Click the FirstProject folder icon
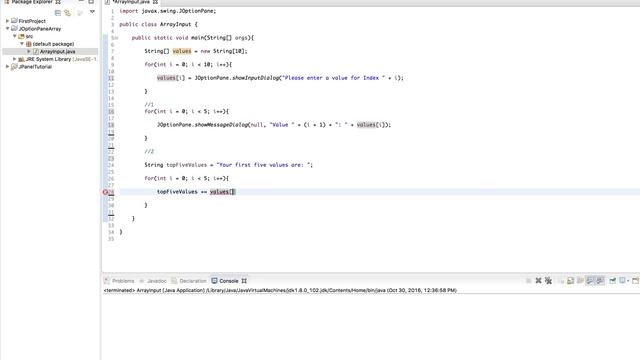640x360 pixels. tap(14, 21)
